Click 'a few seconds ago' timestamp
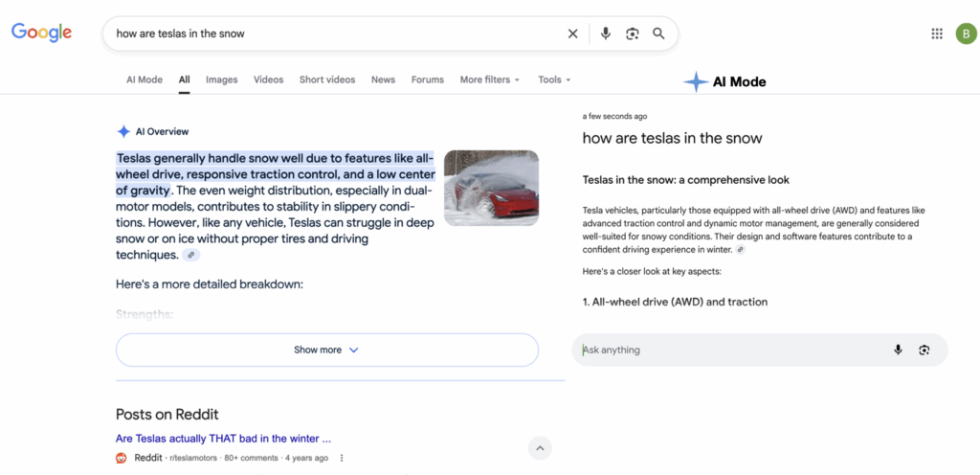Image resolution: width=980 pixels, height=475 pixels. 614,116
